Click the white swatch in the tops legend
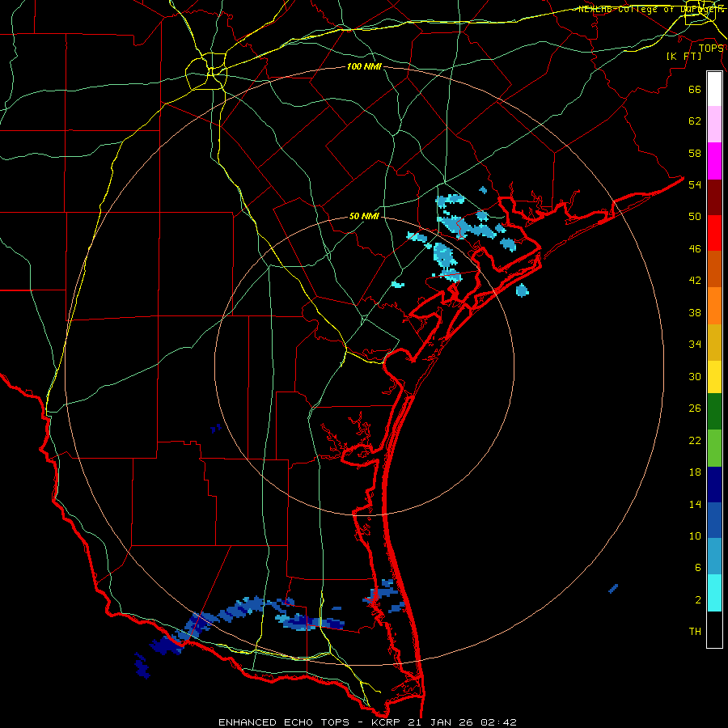Image resolution: width=728 pixels, height=728 pixels. [x=714, y=89]
